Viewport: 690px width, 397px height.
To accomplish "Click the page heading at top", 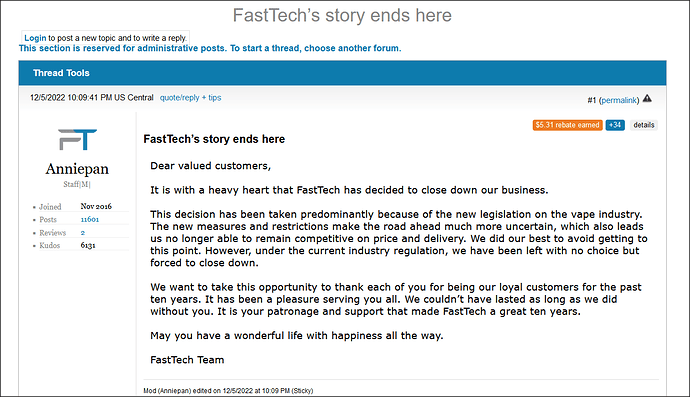I will click(x=342, y=15).
